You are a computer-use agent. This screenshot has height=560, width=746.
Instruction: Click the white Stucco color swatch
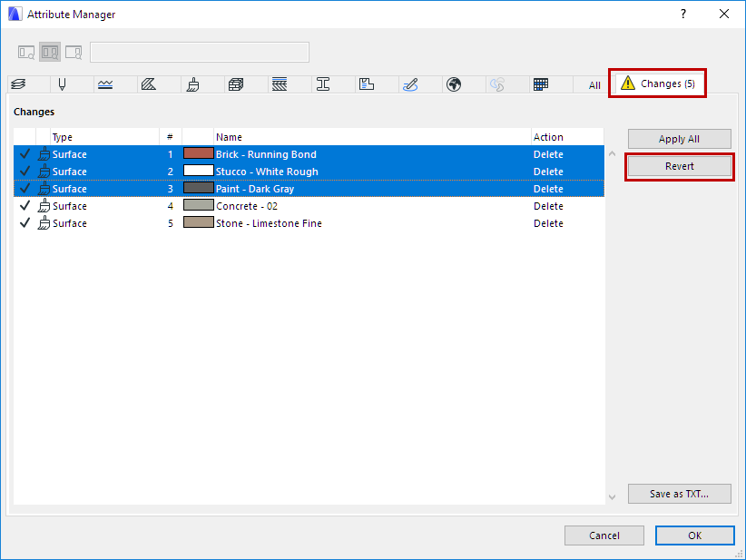(199, 171)
